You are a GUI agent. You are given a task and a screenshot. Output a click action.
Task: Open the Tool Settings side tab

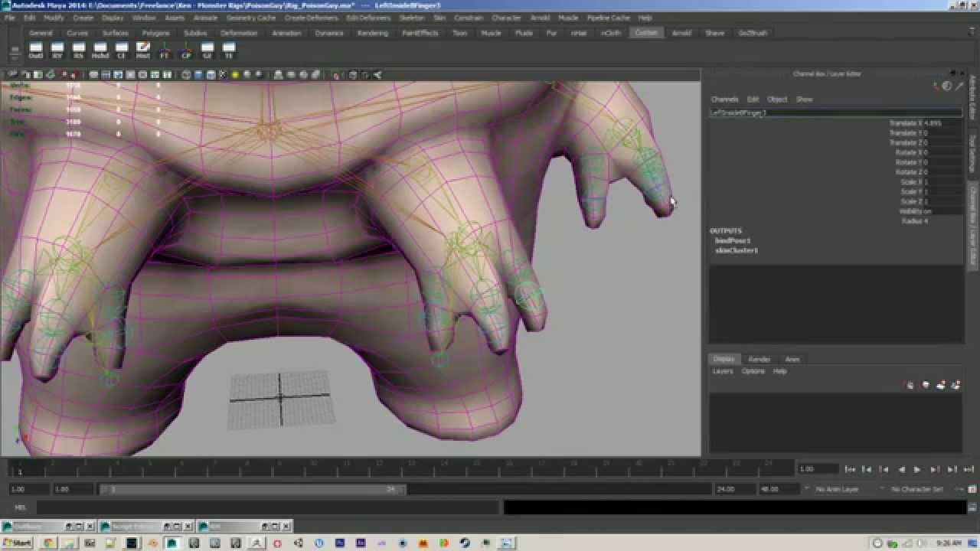(x=972, y=153)
